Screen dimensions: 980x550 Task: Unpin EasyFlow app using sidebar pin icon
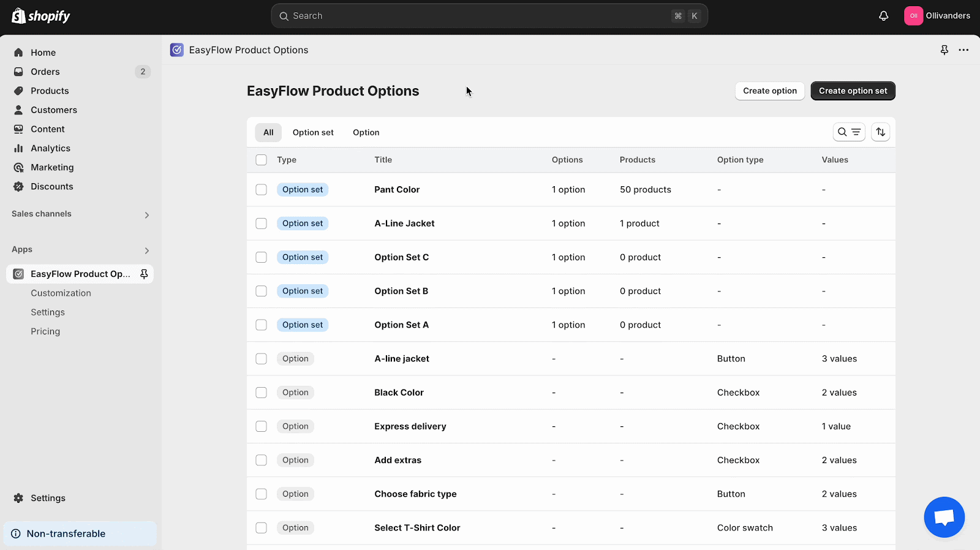144,274
